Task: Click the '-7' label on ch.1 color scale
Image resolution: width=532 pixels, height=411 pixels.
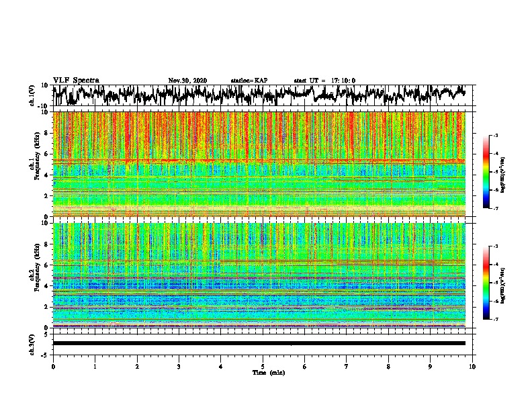Action: (x=495, y=208)
